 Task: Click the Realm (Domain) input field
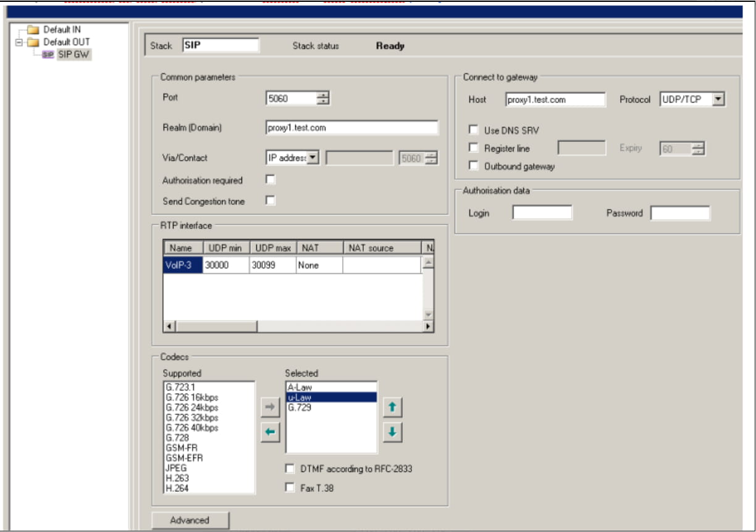pos(352,128)
